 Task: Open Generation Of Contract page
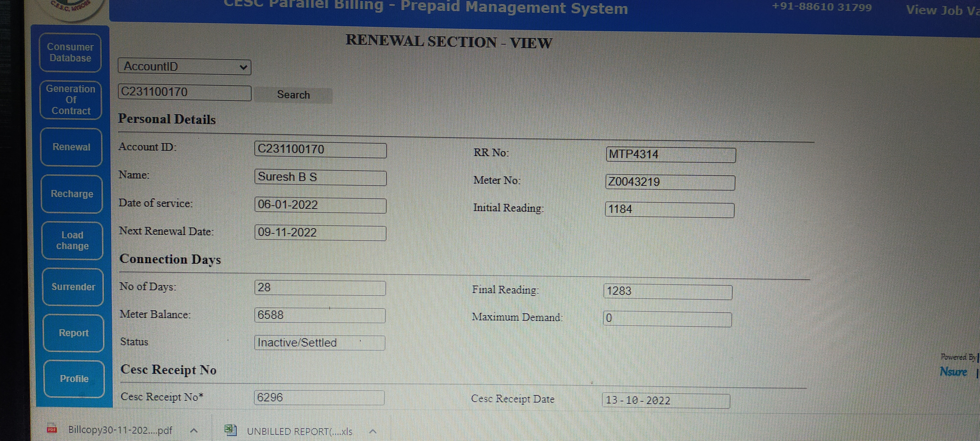click(x=71, y=100)
